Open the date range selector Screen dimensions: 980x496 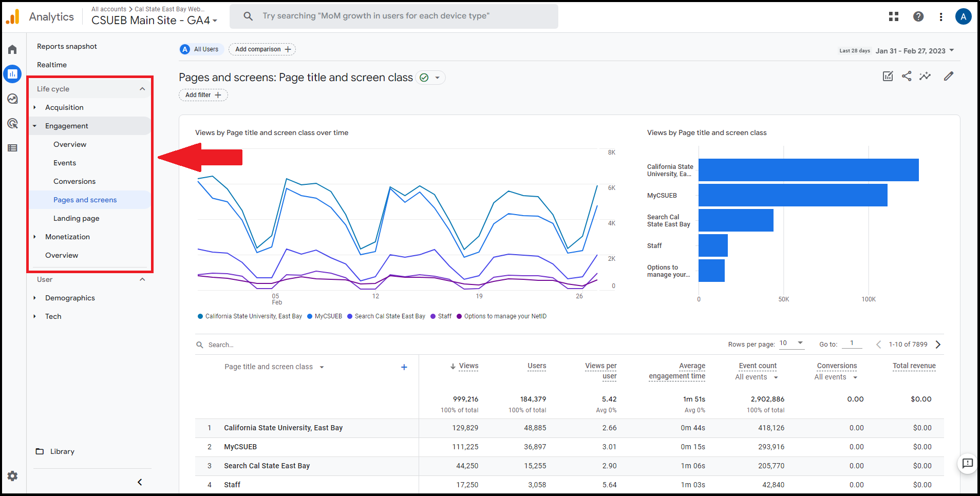[914, 51]
